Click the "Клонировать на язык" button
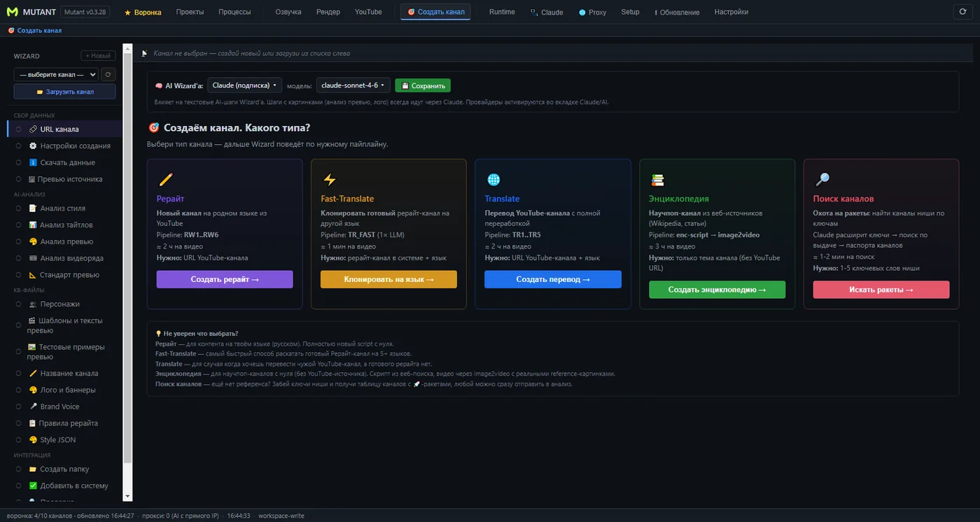Image resolution: width=980 pixels, height=522 pixels. point(388,279)
